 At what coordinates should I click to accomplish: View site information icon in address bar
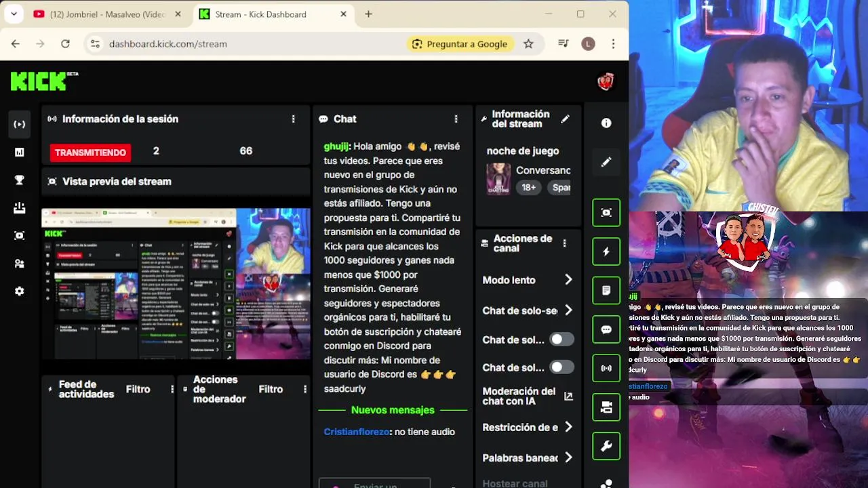pos(95,43)
